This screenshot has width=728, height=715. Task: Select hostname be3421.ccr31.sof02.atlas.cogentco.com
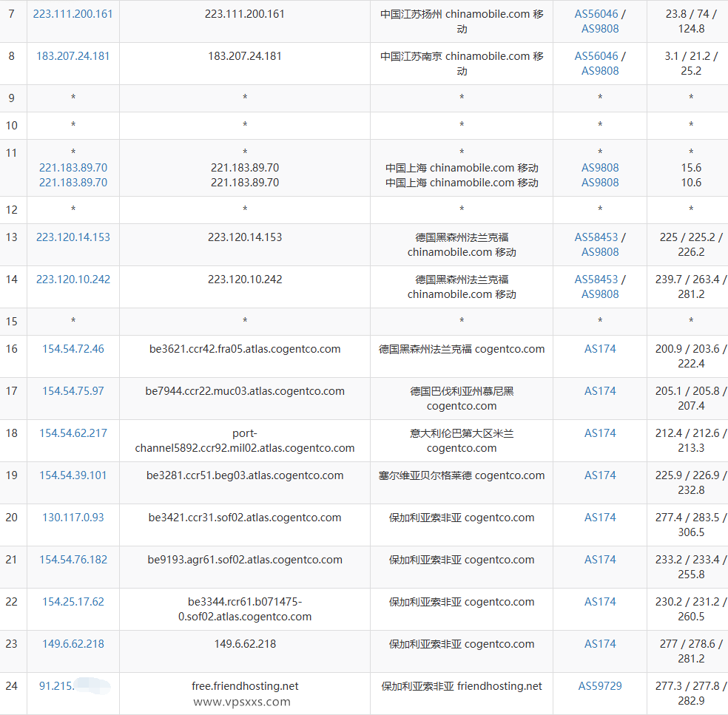245,518
